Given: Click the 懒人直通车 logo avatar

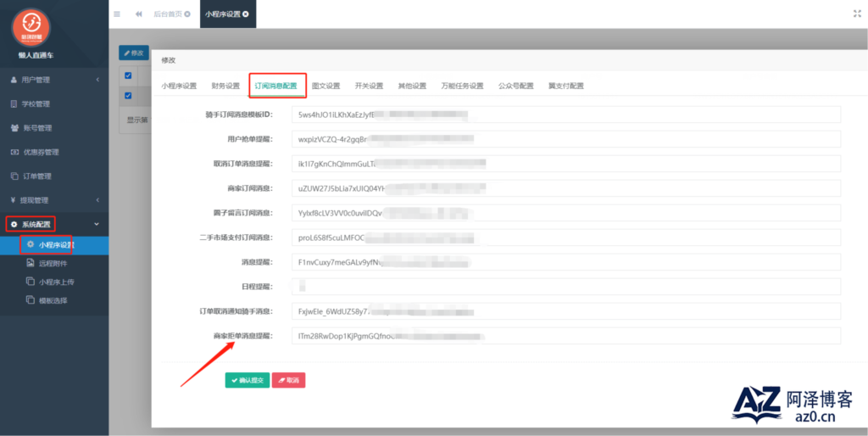Looking at the screenshot, I should pos(31,27).
